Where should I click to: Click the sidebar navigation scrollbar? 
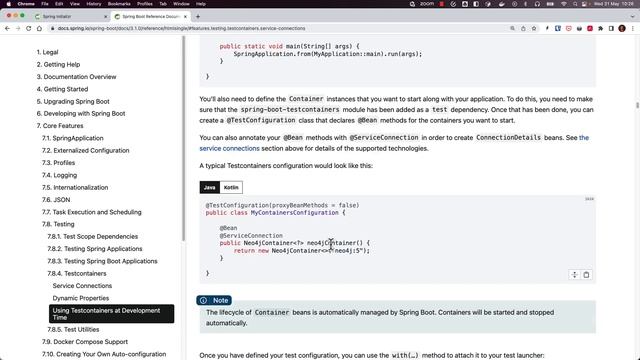[184, 138]
